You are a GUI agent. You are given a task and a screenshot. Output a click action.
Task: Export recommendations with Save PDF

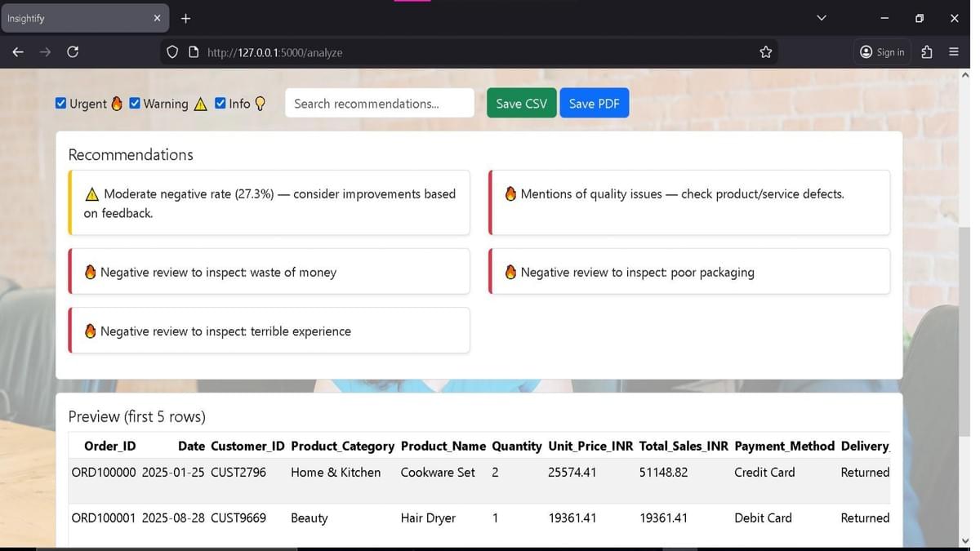pyautogui.click(x=594, y=104)
